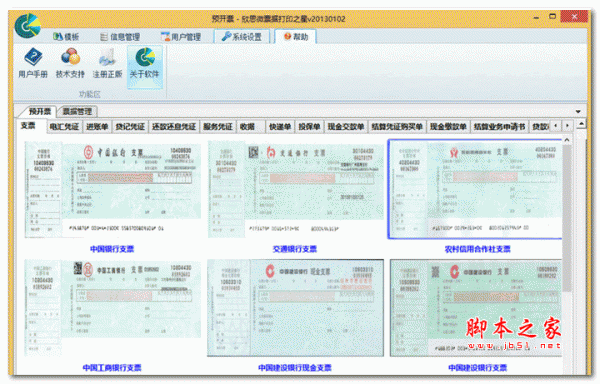This screenshot has width=600, height=384.
Task: Select the 支票 category tab
Action: 28,126
